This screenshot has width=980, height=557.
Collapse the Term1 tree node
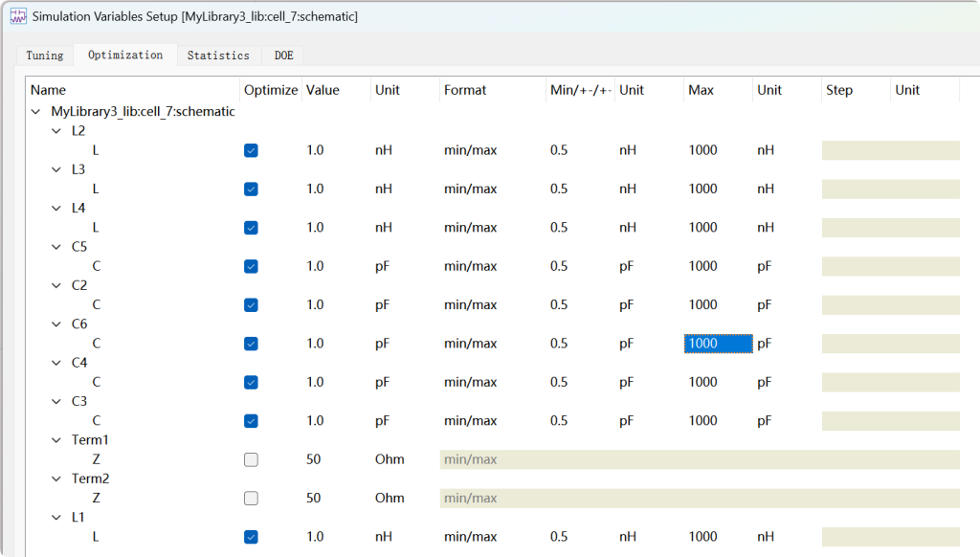click(56, 440)
